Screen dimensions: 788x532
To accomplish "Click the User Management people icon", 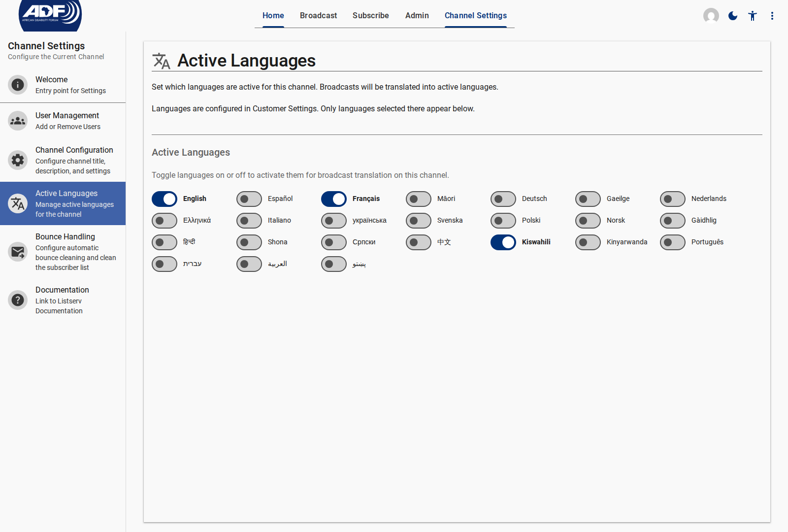I will point(18,121).
